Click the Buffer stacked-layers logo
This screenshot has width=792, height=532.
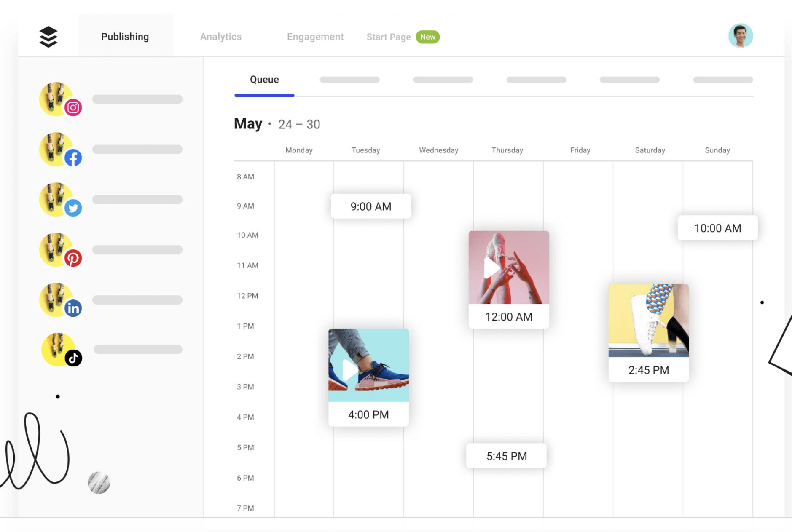pyautogui.click(x=48, y=37)
